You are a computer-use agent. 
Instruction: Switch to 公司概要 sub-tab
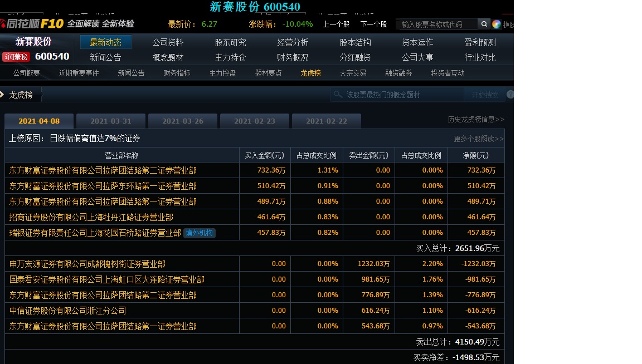pyautogui.click(x=26, y=73)
